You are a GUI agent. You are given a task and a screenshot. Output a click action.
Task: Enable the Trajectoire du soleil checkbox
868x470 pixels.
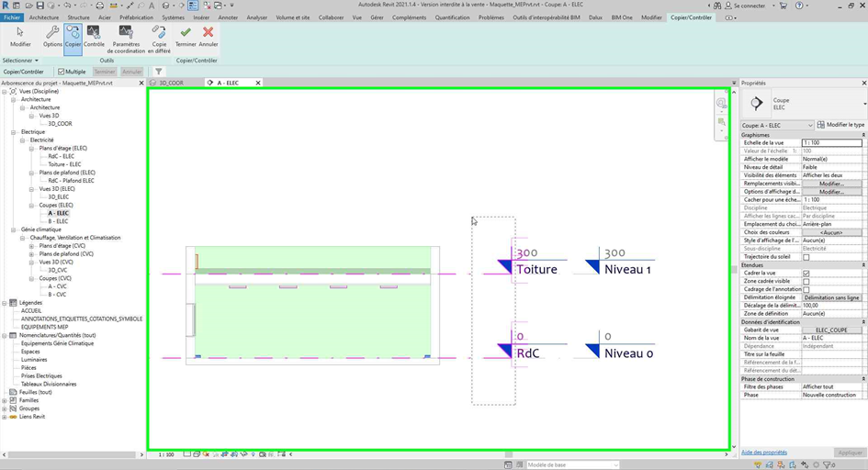[806, 257]
